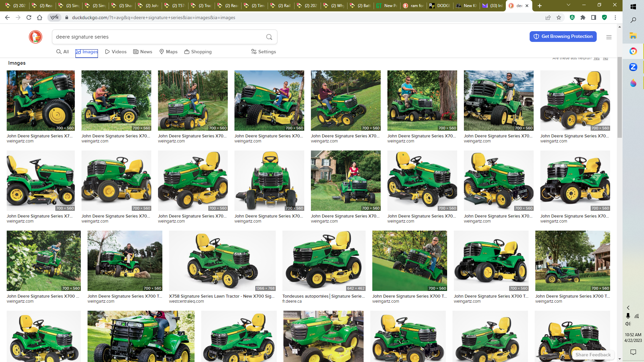This screenshot has height=362, width=644.
Task: Close the active DuckDuckGo tab
Action: pos(527,6)
